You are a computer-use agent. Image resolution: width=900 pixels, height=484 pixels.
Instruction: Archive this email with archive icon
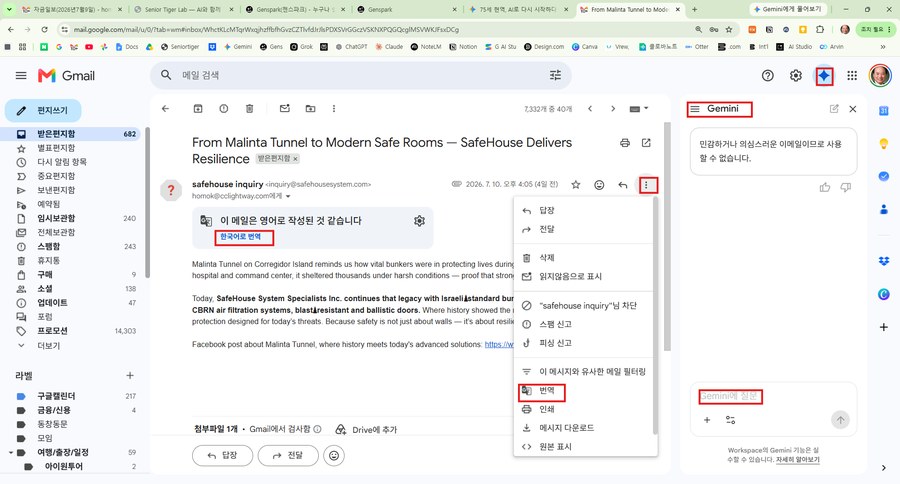pyautogui.click(x=198, y=109)
